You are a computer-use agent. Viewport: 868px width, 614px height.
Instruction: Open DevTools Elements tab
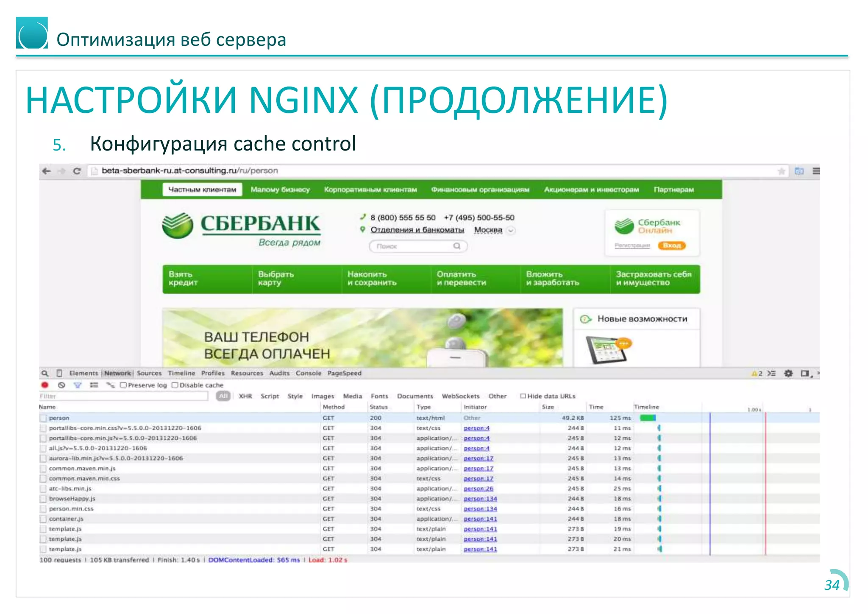[x=83, y=373]
